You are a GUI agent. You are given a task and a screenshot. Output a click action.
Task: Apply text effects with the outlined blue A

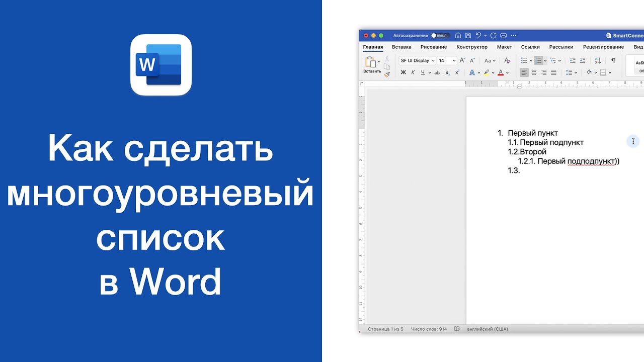pos(472,72)
